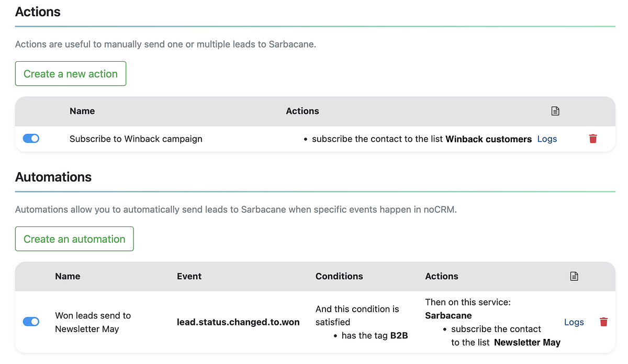Click the lead.status.changed.to.won event text
The height and width of the screenshot is (364, 628).
pos(238,322)
